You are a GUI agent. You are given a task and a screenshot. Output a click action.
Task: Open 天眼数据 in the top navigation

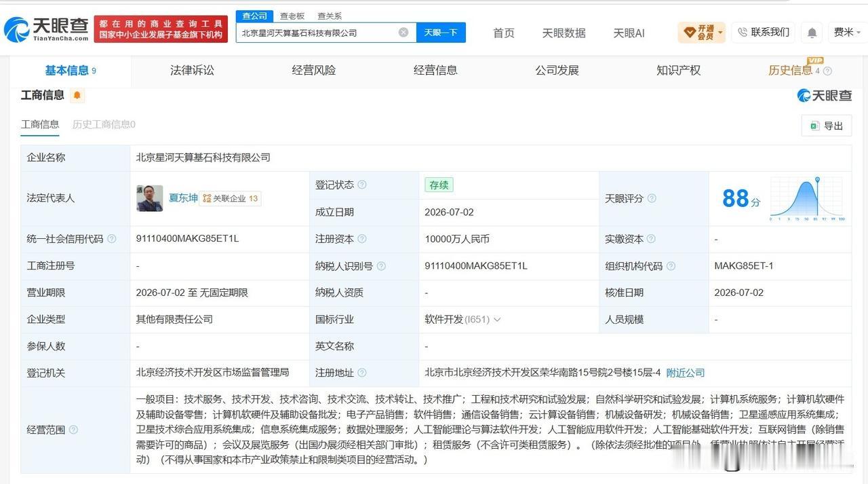point(564,33)
